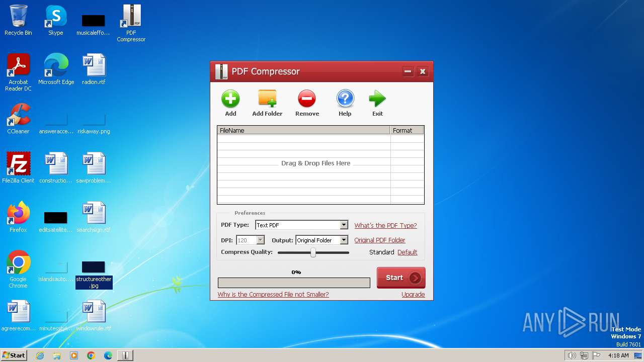Select FileZilla Client desktop shortcut

click(x=18, y=168)
